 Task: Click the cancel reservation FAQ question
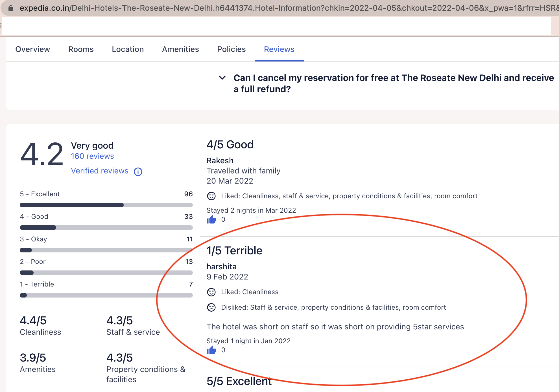click(x=394, y=83)
